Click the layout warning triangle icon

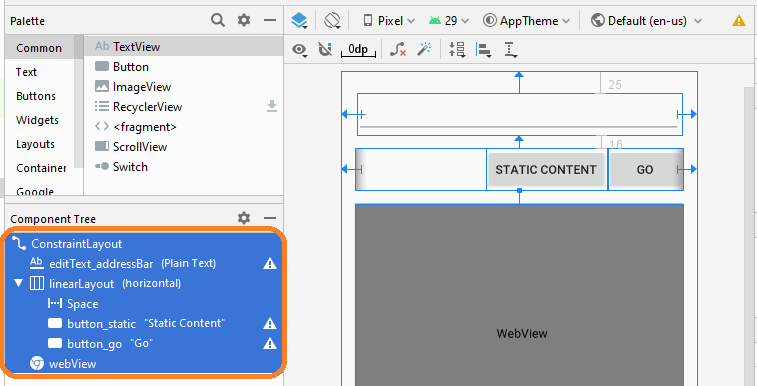point(739,21)
